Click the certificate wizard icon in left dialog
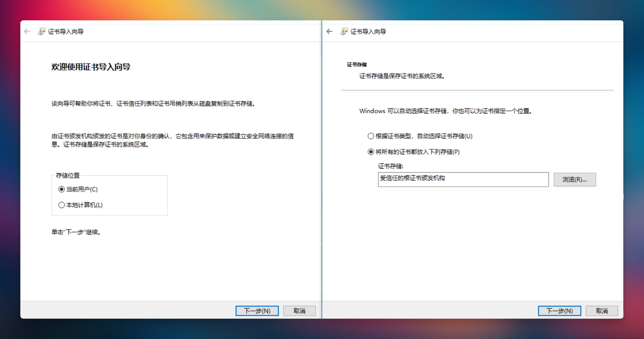644x339 pixels. point(41,32)
